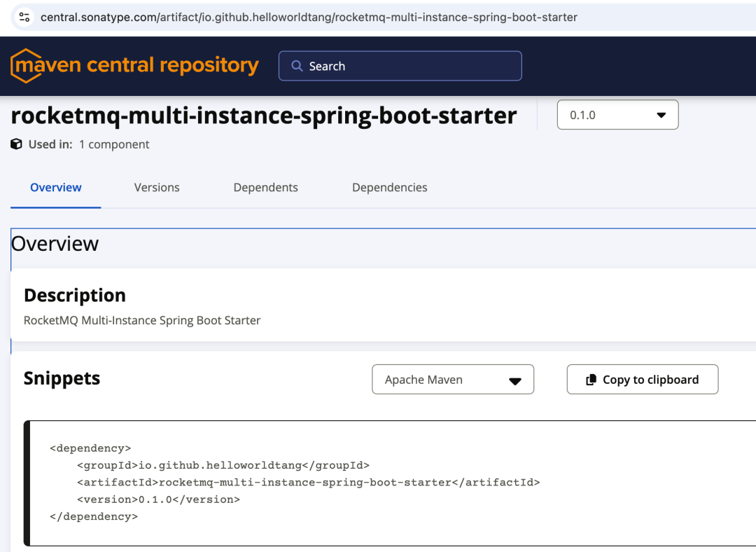Image resolution: width=756 pixels, height=552 pixels.
Task: Click the cube icon beside Used in
Action: 17,144
